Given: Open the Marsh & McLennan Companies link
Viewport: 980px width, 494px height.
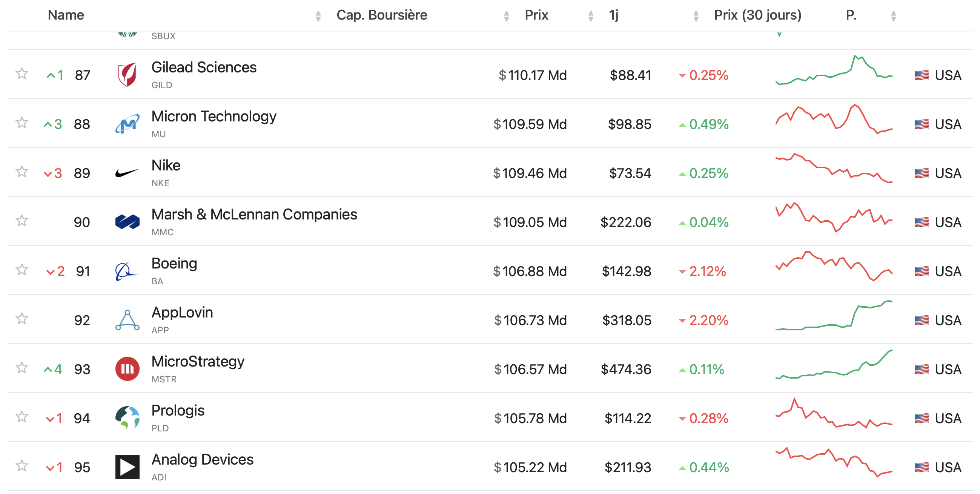Looking at the screenshot, I should (254, 215).
